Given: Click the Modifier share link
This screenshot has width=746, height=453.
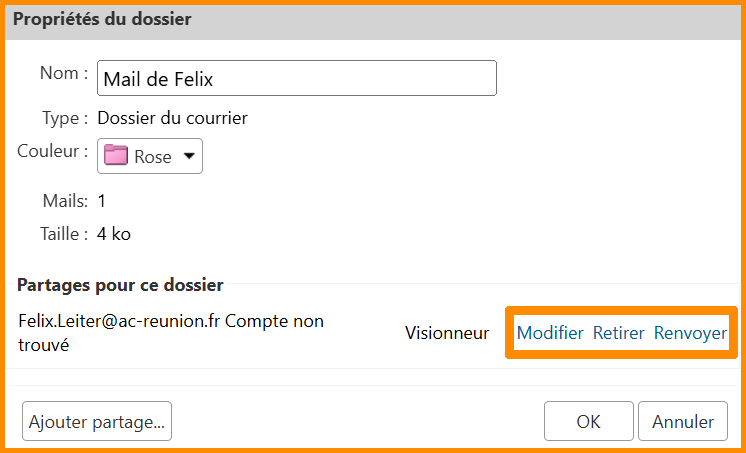Looking at the screenshot, I should coord(550,333).
